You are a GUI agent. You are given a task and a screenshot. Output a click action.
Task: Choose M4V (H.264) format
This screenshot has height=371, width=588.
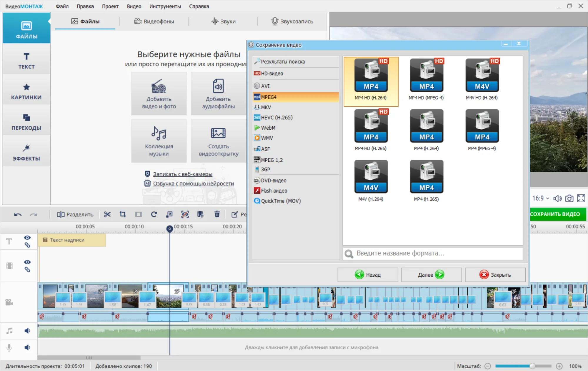coord(371,181)
